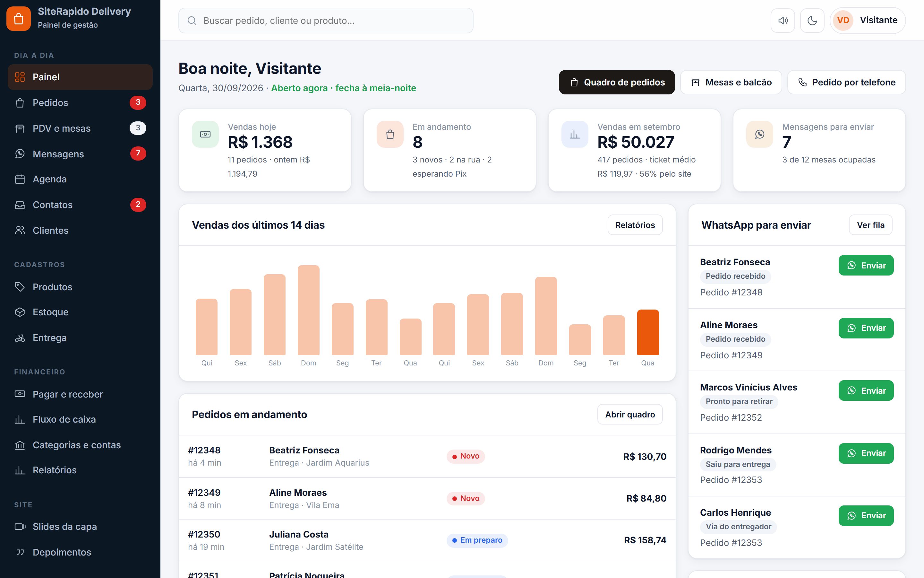Click the Vendas hoje cash icon
The image size is (924, 578).
tap(205, 134)
